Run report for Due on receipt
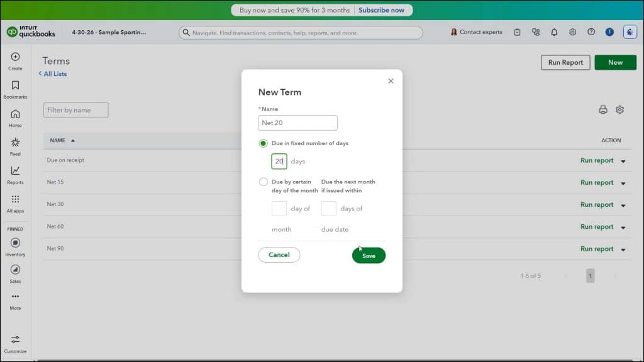The image size is (644, 362). click(597, 160)
